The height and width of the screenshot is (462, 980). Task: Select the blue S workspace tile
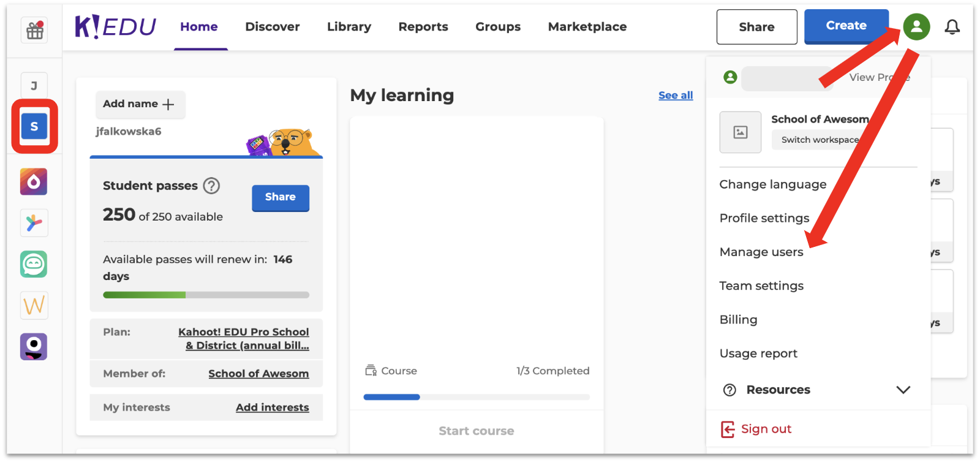(x=34, y=126)
